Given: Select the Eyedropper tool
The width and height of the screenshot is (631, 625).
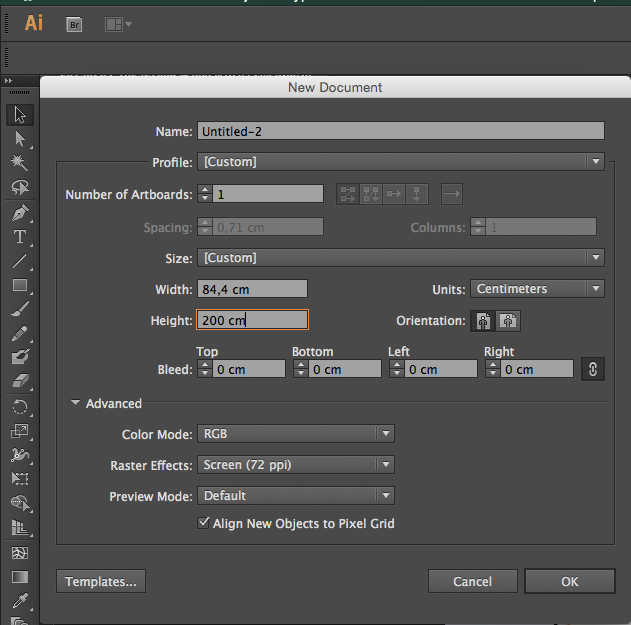Looking at the screenshot, I should point(20,601).
